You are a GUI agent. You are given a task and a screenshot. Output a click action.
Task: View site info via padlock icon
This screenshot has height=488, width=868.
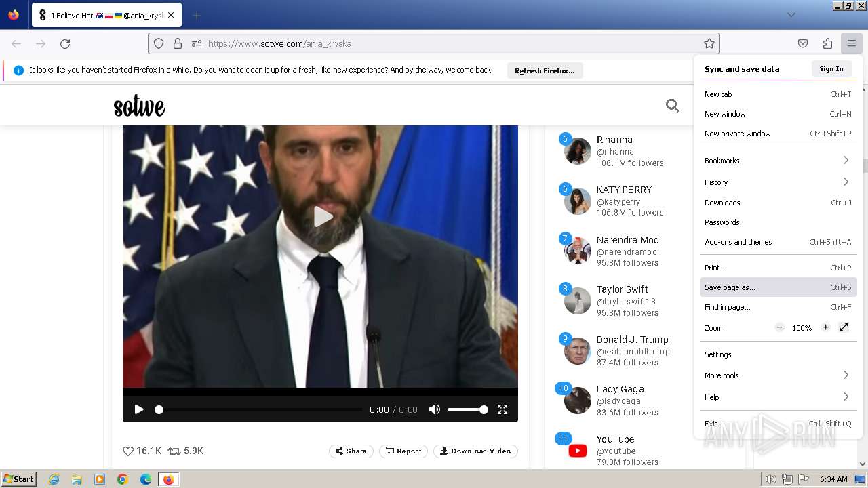click(178, 43)
